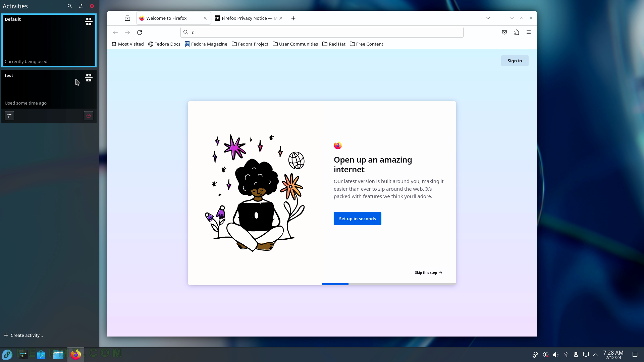
Task: Select the Firefox Privacy Notice tab
Action: point(249,18)
